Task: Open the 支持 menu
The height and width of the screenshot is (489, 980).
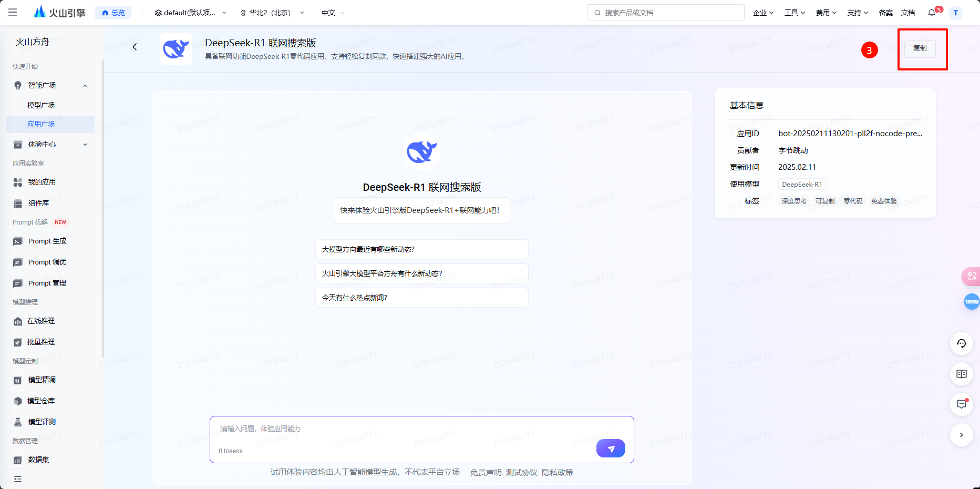Action: 858,13
